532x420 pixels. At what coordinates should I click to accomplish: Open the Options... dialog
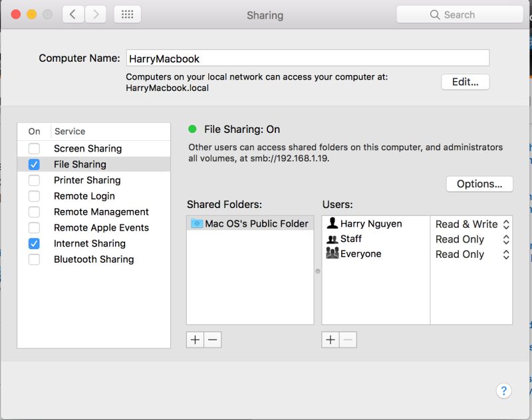point(479,183)
